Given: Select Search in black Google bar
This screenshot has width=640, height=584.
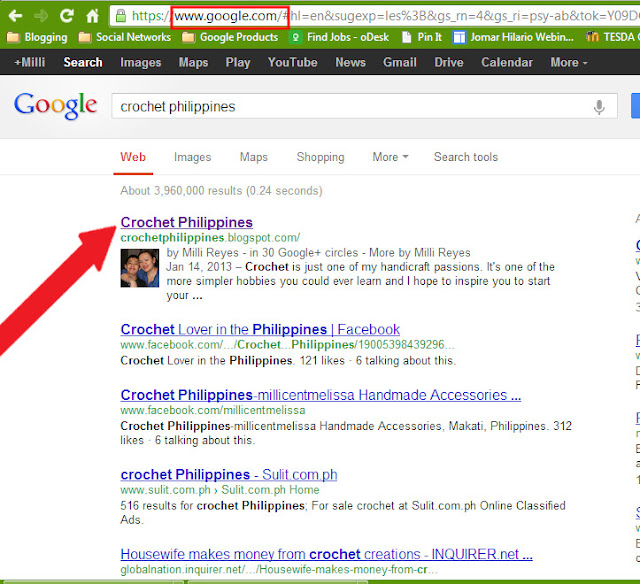Looking at the screenshot, I should pyautogui.click(x=83, y=62).
